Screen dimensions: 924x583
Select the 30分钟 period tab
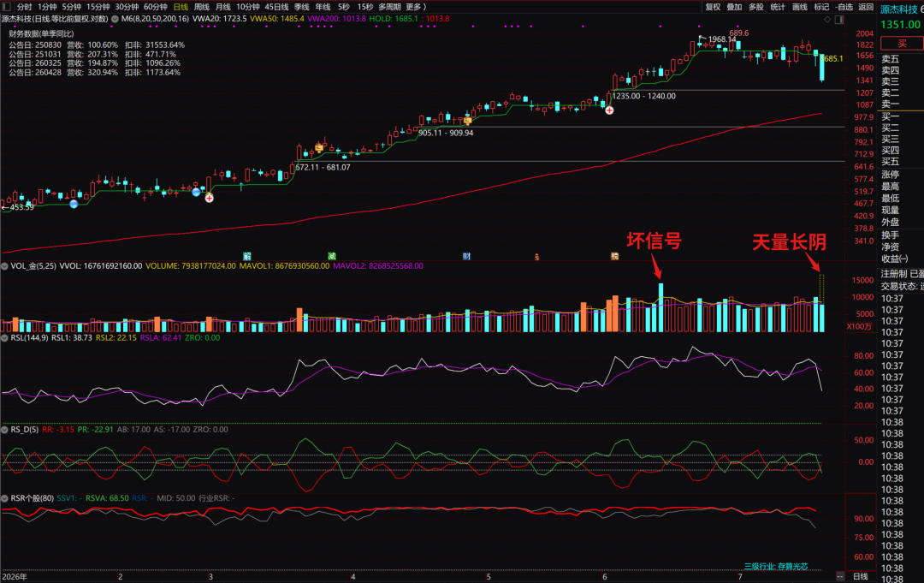(x=126, y=7)
